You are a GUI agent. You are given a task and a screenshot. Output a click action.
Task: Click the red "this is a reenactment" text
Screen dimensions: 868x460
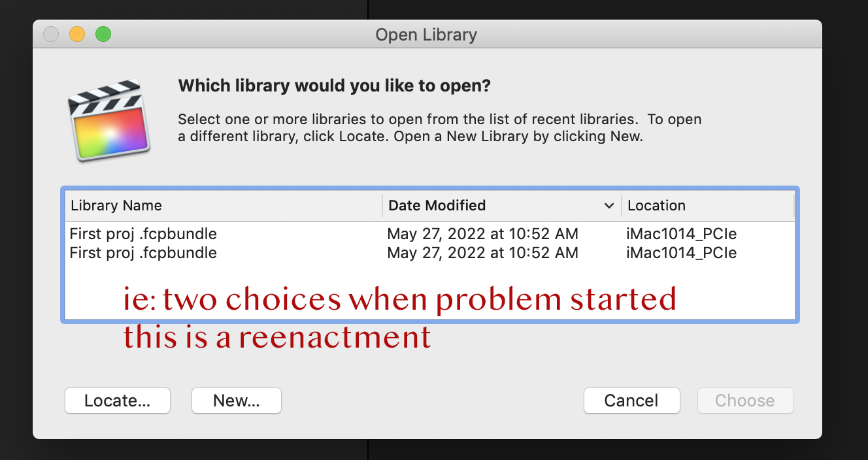[x=277, y=338]
